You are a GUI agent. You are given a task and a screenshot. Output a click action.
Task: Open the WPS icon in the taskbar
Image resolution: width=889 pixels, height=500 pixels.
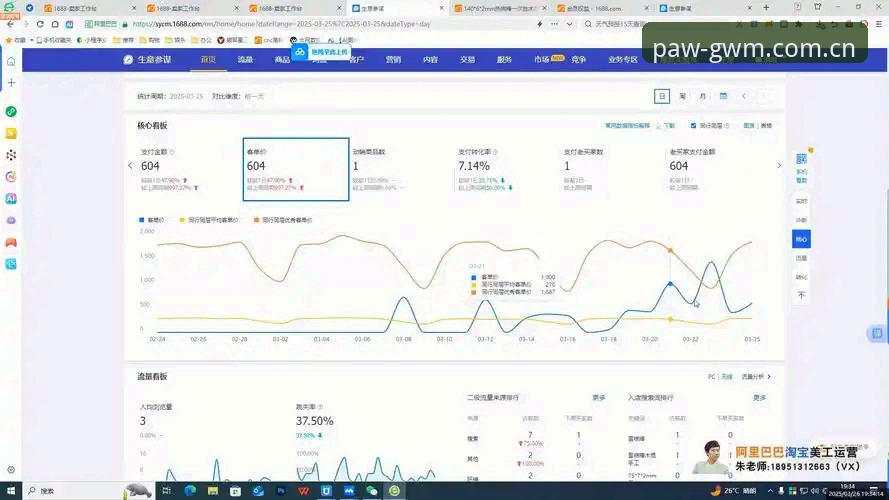tap(303, 491)
